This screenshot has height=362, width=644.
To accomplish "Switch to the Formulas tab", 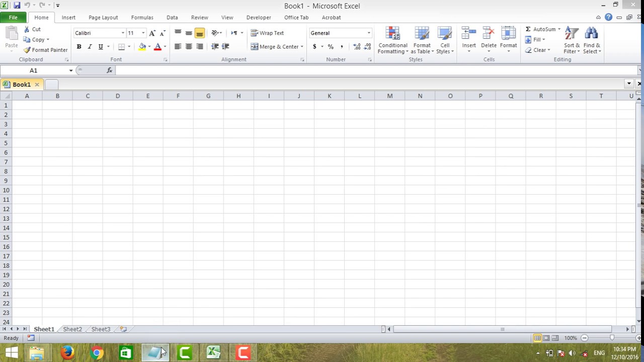I will coord(142,18).
